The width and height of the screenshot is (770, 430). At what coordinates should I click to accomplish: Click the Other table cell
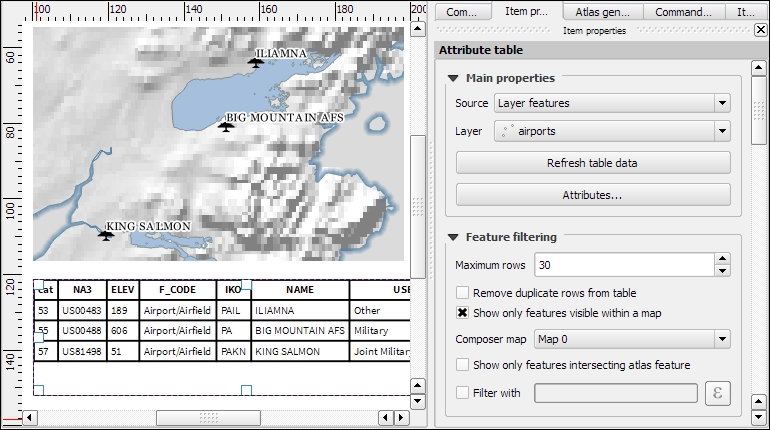coord(380,311)
